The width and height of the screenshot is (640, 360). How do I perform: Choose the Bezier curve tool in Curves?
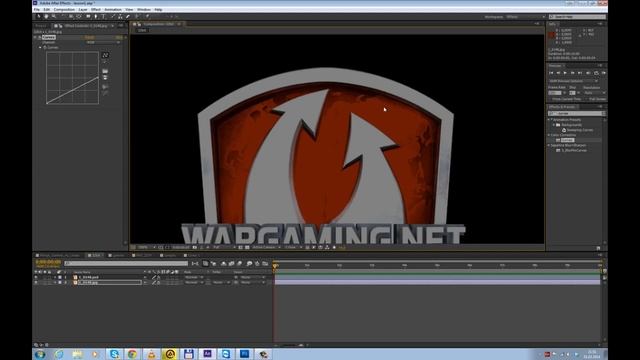(105, 55)
